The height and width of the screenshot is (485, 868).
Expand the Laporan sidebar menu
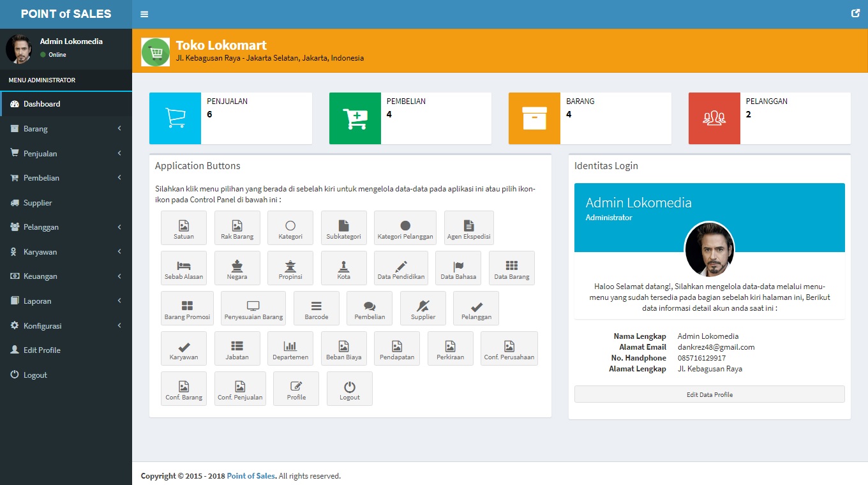click(x=66, y=301)
